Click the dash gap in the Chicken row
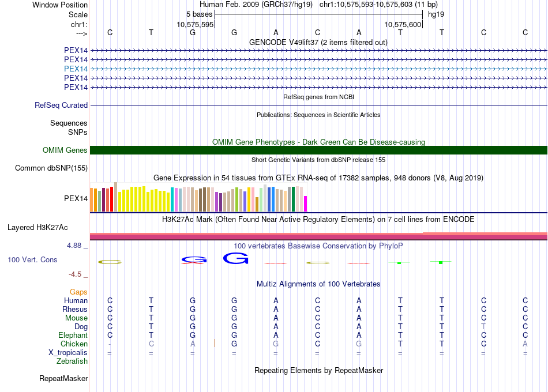 (x=110, y=344)
